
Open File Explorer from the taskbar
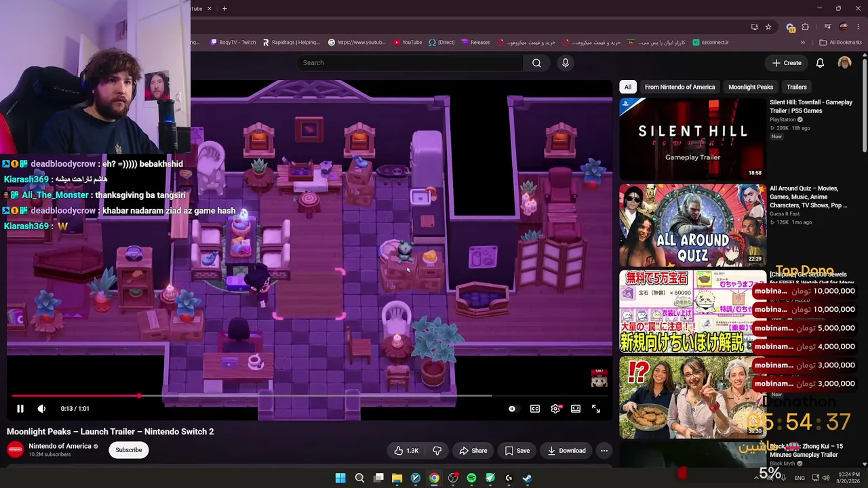[x=397, y=478]
